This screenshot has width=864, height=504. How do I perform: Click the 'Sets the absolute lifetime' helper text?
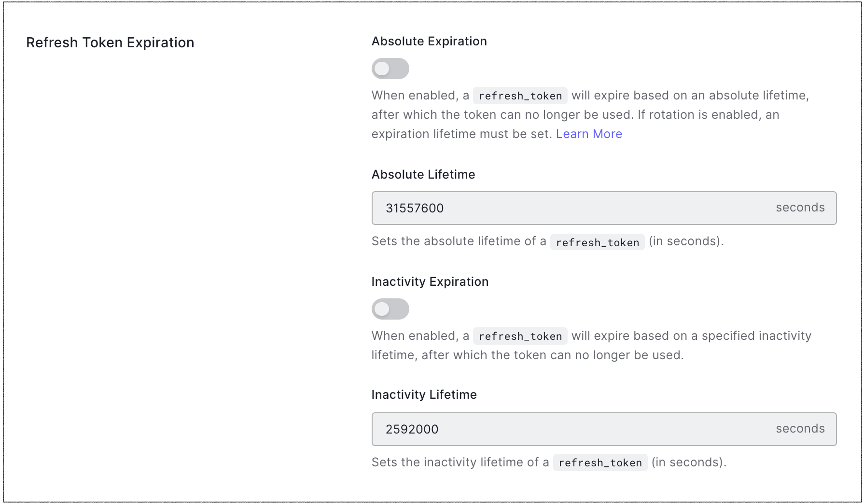[x=459, y=241]
